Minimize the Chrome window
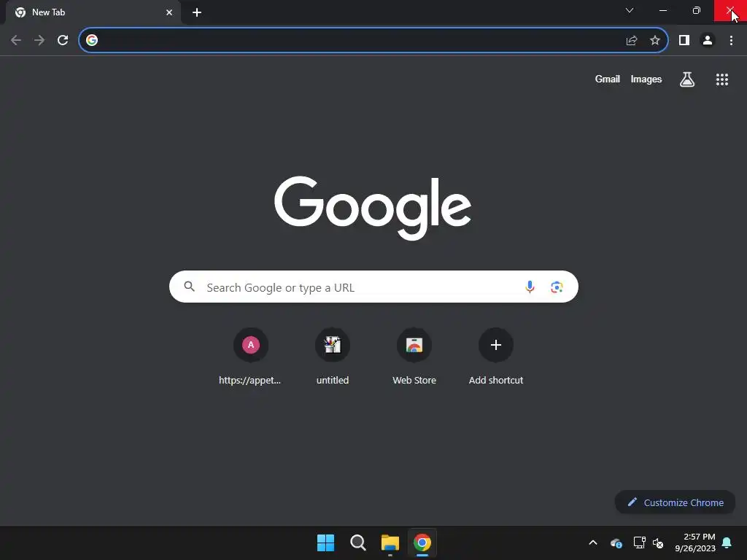The image size is (747, 560). 662,10
